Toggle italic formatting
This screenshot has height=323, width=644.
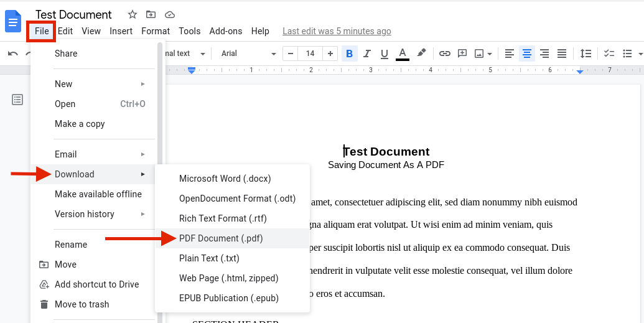point(366,54)
